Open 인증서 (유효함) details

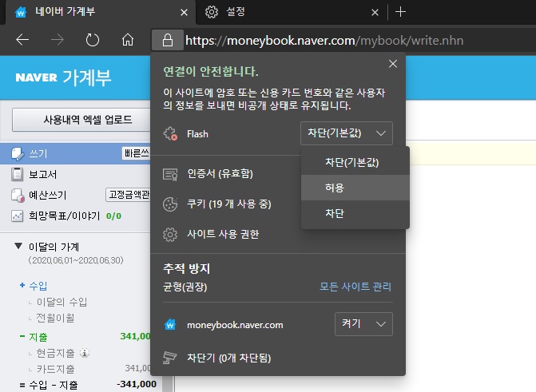pos(220,173)
